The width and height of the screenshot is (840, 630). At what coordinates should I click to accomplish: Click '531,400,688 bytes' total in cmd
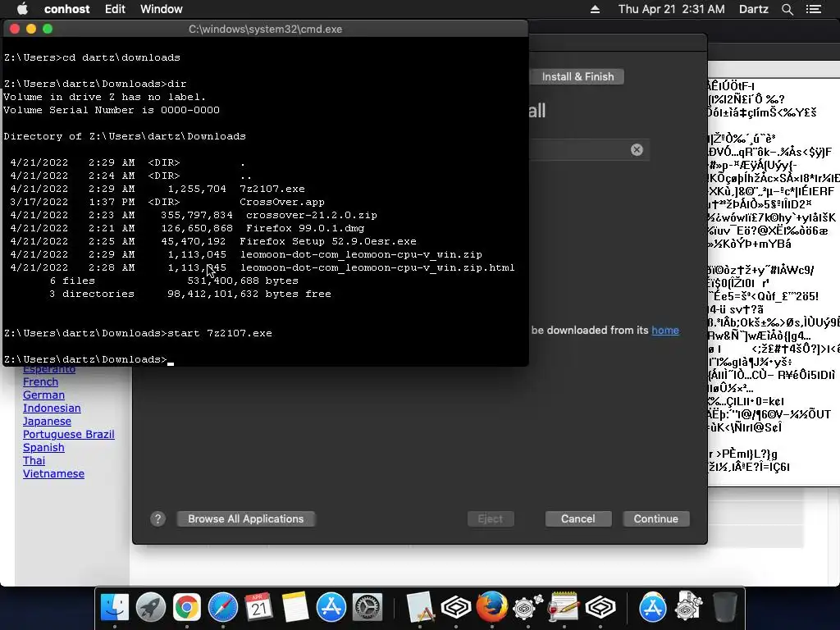243,281
